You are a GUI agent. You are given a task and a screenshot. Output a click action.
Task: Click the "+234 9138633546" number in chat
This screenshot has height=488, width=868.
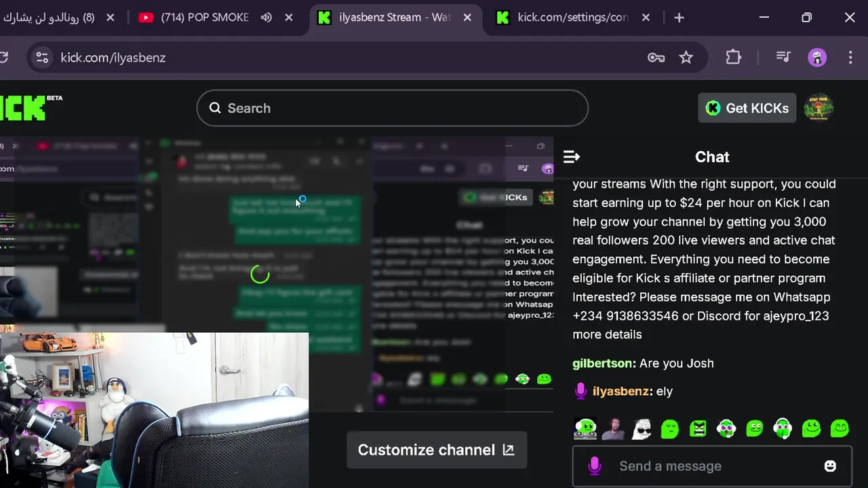(x=625, y=316)
